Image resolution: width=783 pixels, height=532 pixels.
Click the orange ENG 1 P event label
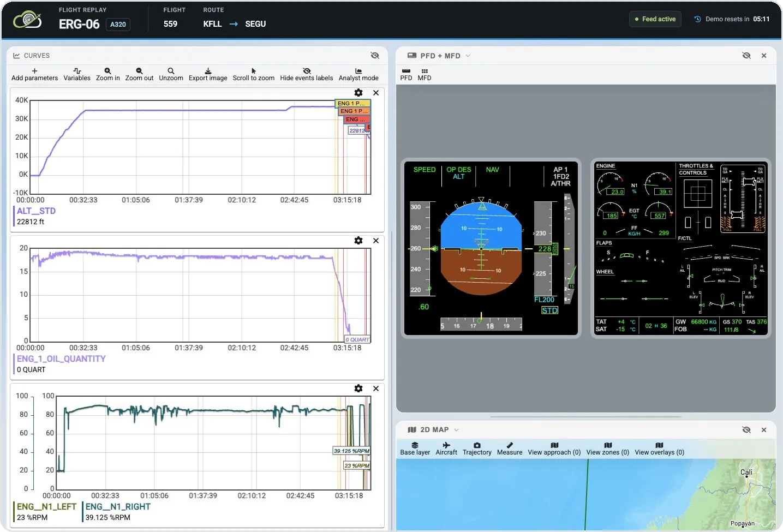354,111
